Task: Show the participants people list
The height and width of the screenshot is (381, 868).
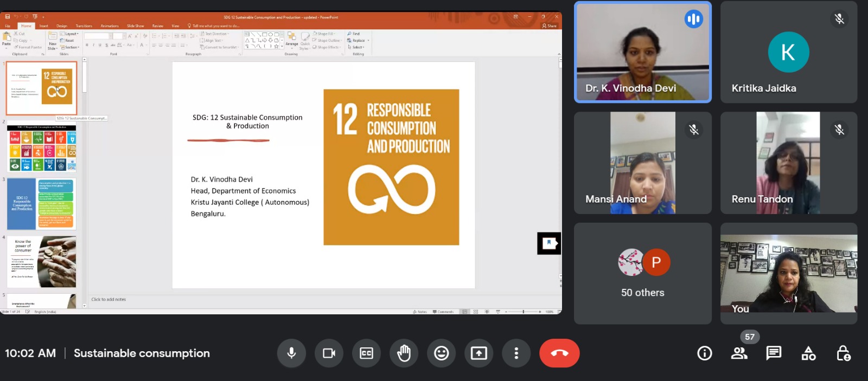Action: click(739, 353)
